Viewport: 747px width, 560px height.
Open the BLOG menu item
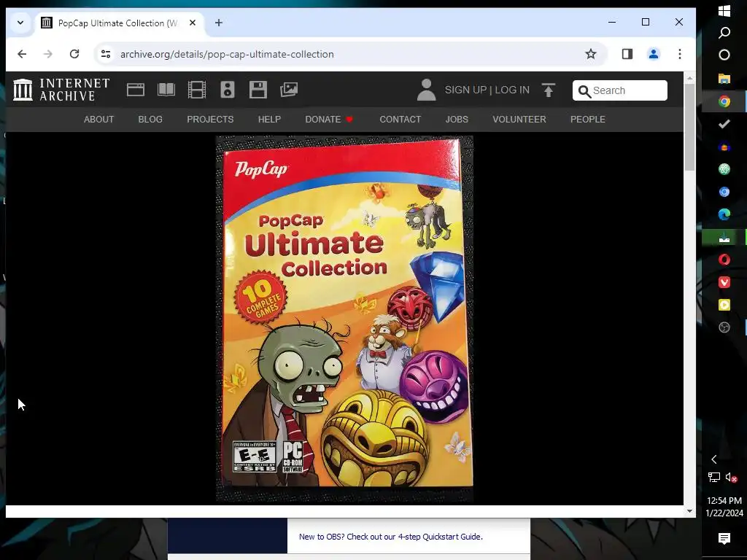(x=150, y=119)
